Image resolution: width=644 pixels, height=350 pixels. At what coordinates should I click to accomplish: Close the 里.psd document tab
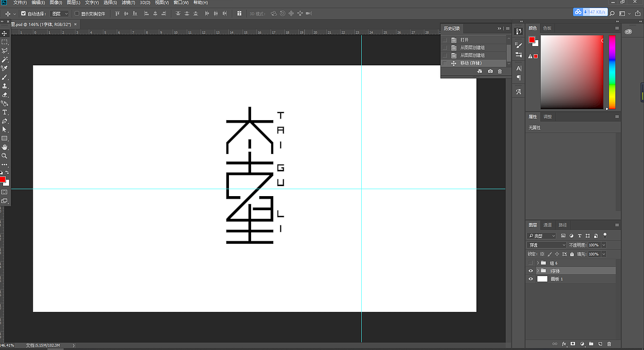click(76, 24)
